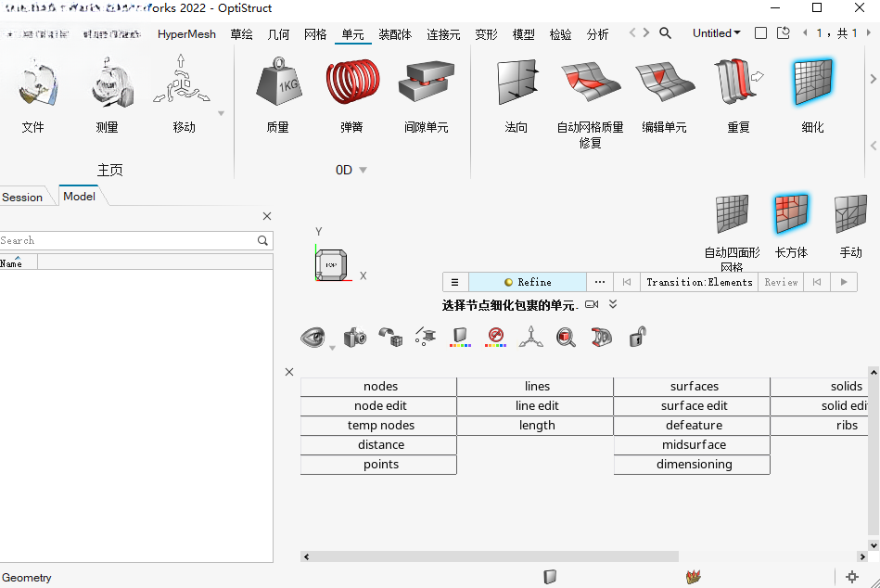Expand the 0D group dropdown
The image size is (880, 588).
(x=363, y=170)
